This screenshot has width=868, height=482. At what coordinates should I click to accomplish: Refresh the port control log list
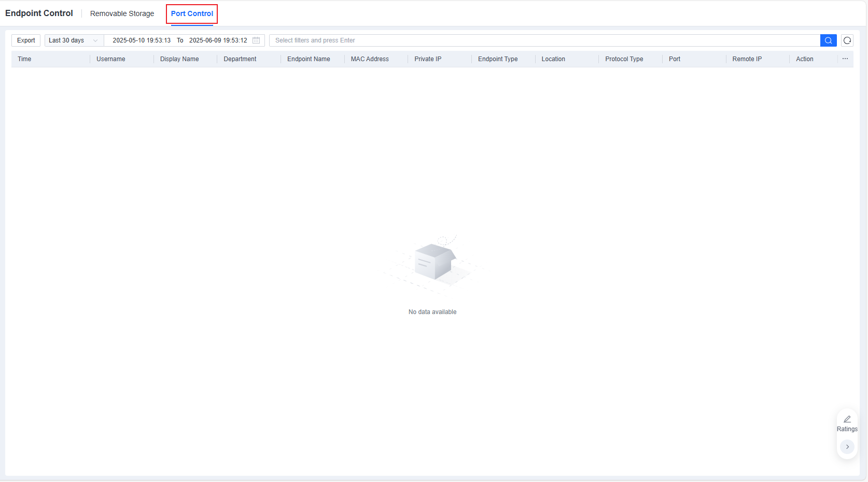847,40
